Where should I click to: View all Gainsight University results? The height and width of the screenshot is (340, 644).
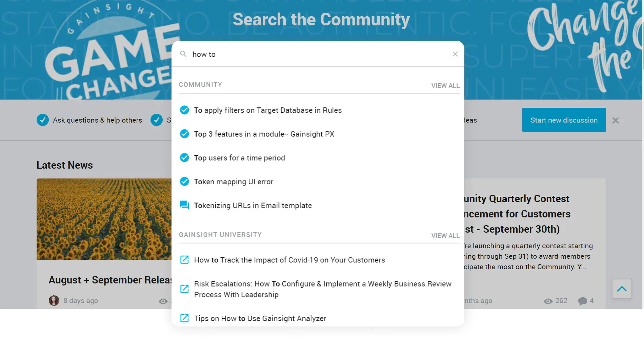coord(445,236)
